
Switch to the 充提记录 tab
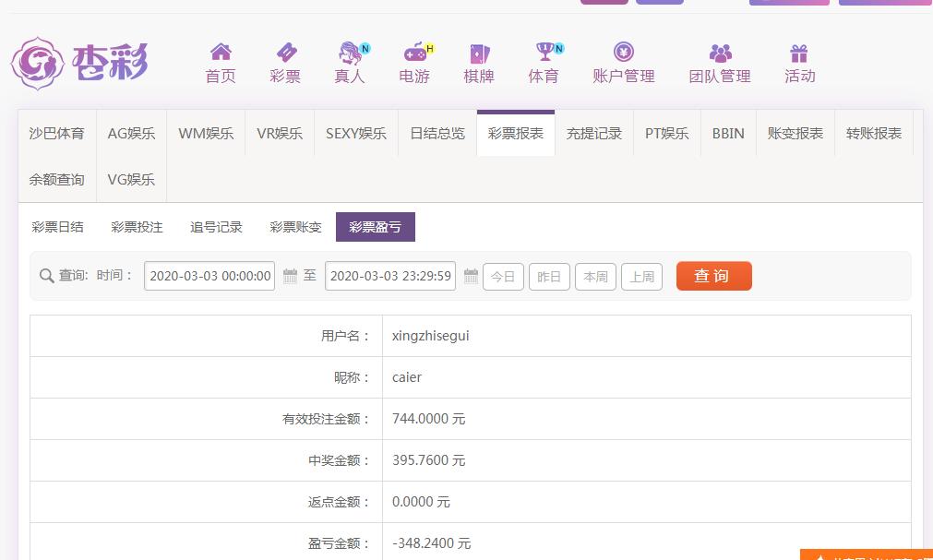594,134
